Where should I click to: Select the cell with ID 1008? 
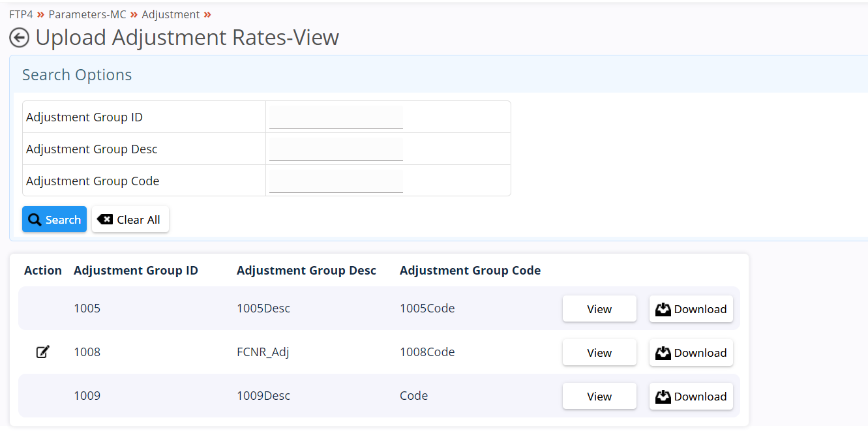click(x=87, y=352)
